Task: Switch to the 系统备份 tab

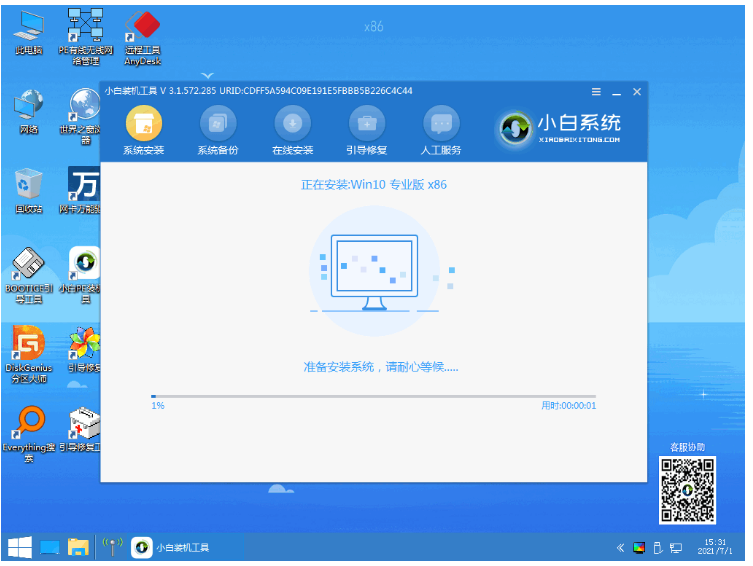Action: click(x=217, y=124)
